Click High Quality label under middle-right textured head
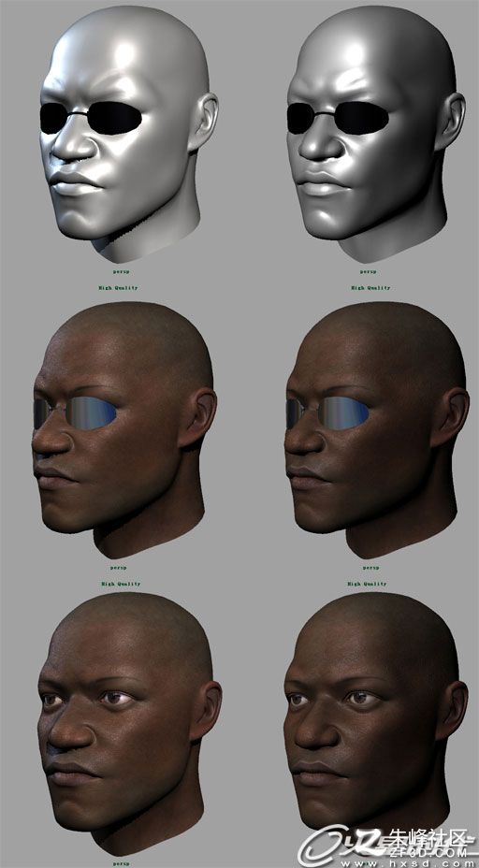Image resolution: width=479 pixels, height=868 pixels. (367, 584)
